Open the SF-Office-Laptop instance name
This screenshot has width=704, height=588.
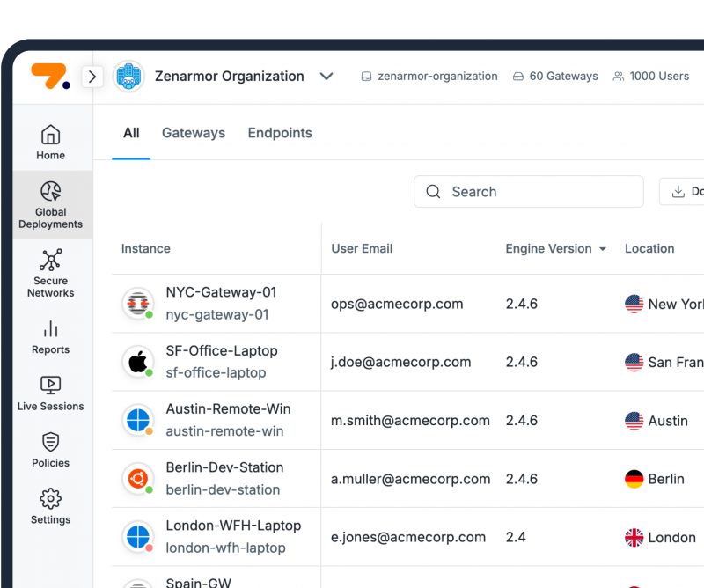tap(222, 351)
